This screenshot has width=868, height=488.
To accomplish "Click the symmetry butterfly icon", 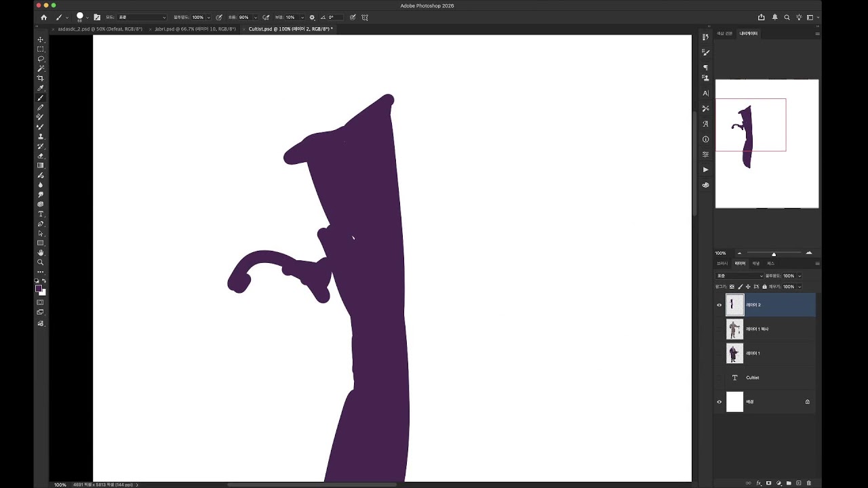I will click(366, 17).
